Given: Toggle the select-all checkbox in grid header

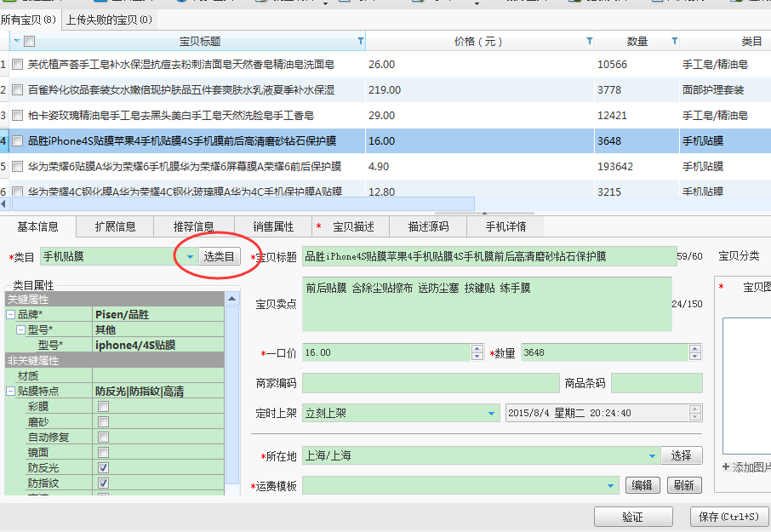Looking at the screenshot, I should point(29,41).
